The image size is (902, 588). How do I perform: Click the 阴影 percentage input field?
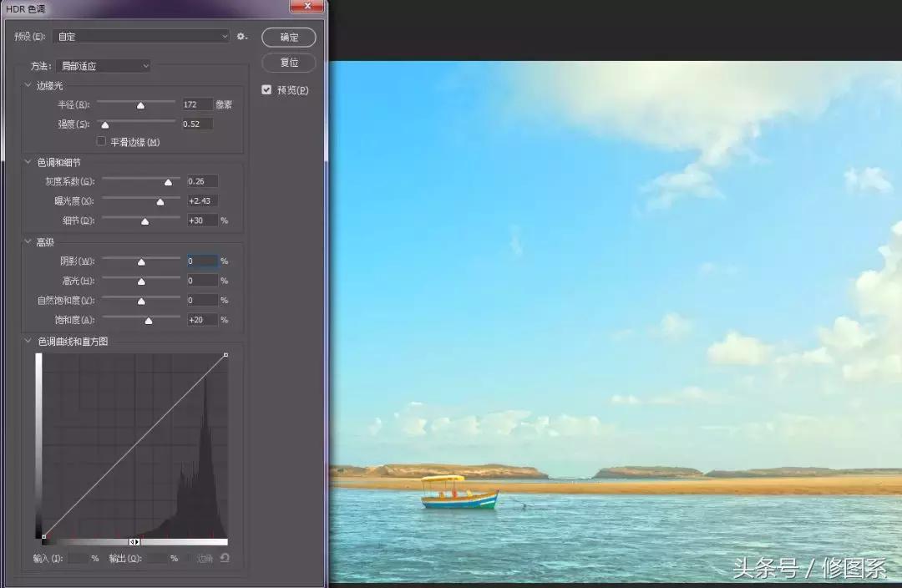[202, 261]
